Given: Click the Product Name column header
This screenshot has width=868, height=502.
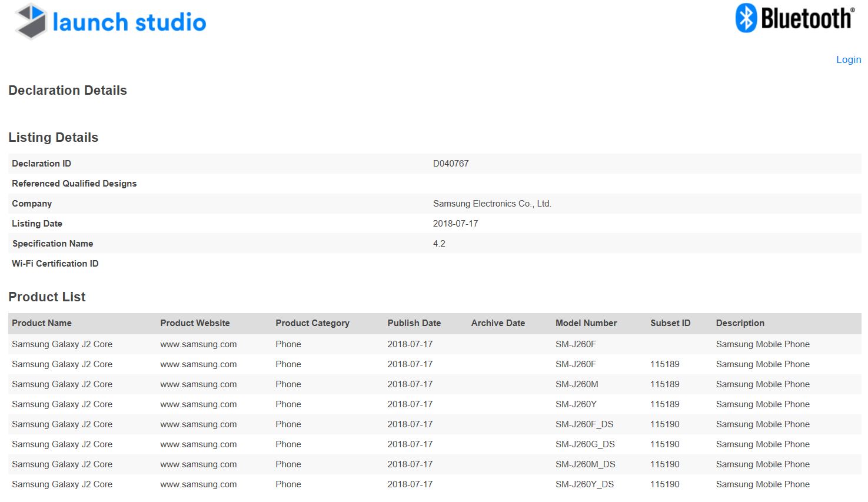Looking at the screenshot, I should tap(42, 323).
